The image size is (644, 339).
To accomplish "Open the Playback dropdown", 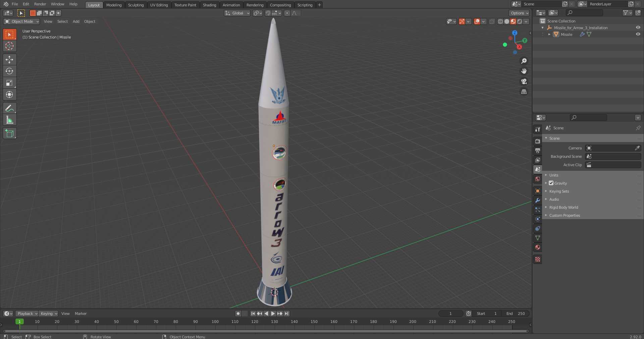I will pyautogui.click(x=27, y=314).
